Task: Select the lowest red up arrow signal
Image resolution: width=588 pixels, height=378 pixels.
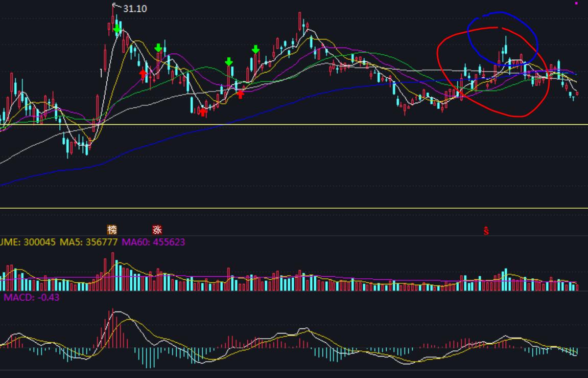Action: click(x=203, y=112)
